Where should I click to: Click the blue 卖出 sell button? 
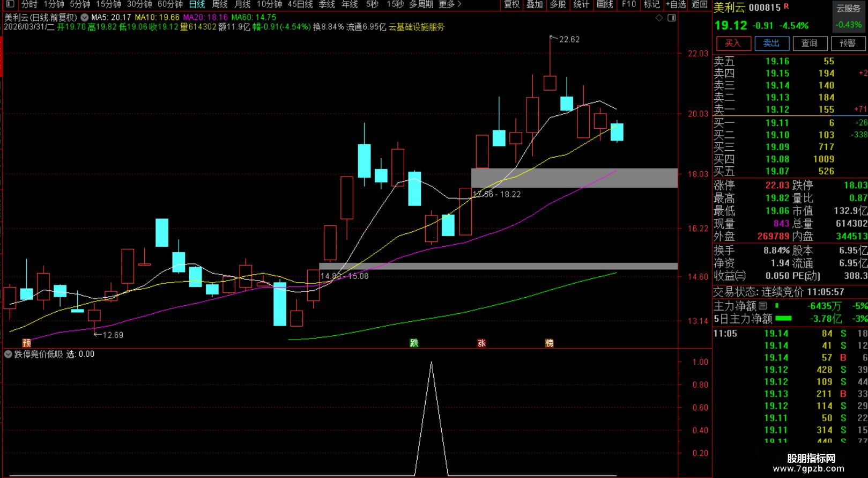(771, 43)
